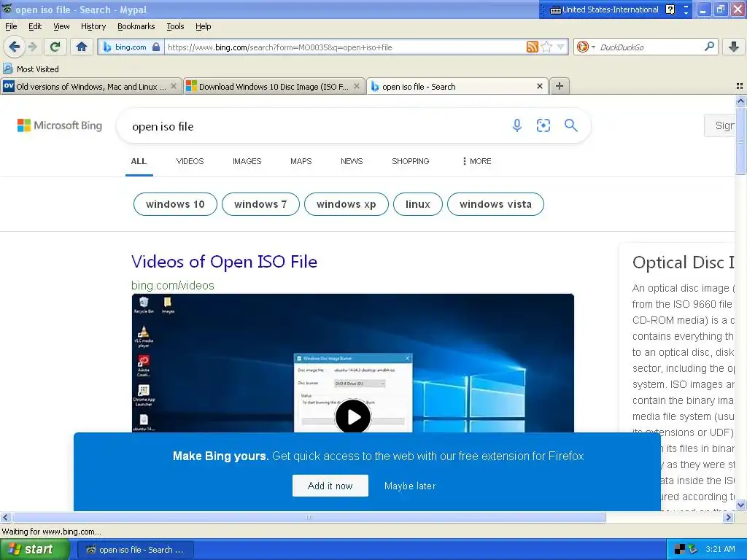Subscribe via the orange RSS feed icon
Image resolution: width=747 pixels, height=560 pixels.
532,47
